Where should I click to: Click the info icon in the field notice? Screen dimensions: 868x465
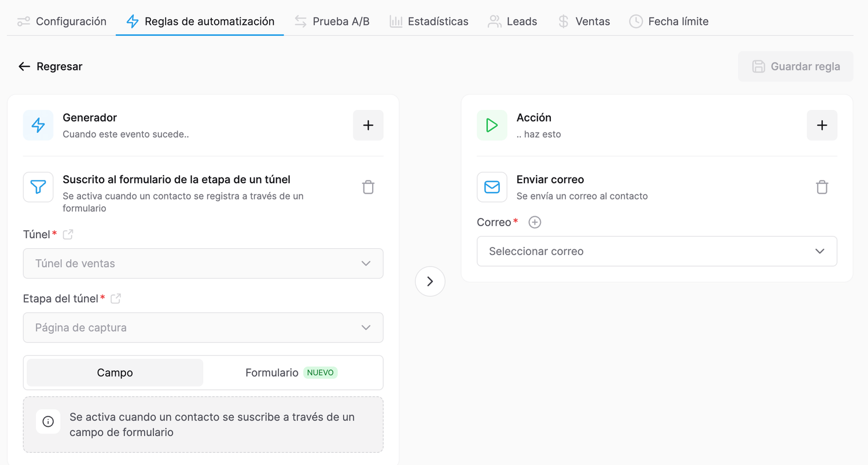tap(48, 421)
